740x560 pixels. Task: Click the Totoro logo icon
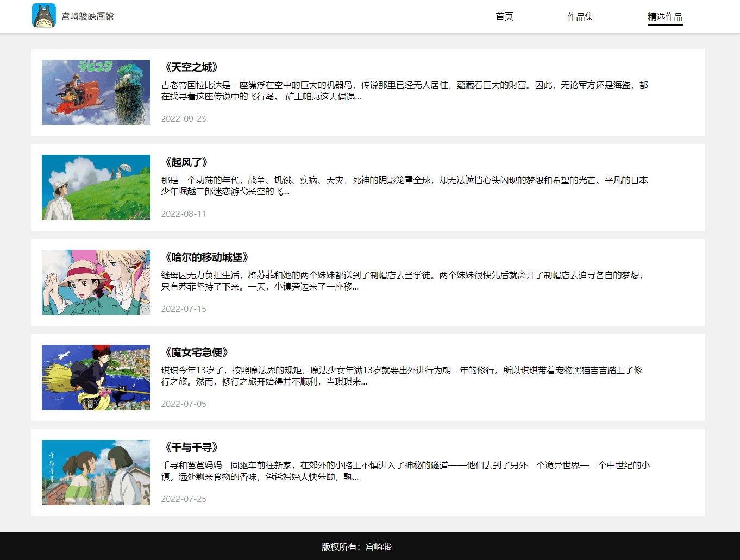44,16
